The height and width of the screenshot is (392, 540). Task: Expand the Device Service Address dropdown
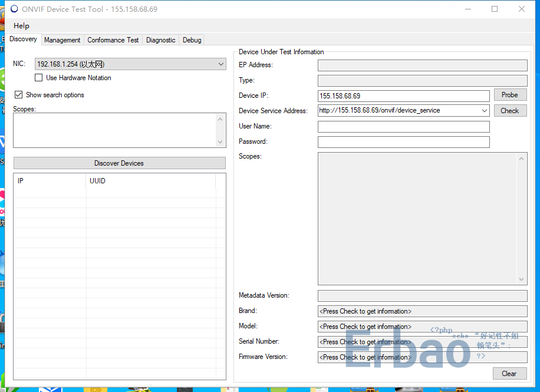tap(484, 111)
